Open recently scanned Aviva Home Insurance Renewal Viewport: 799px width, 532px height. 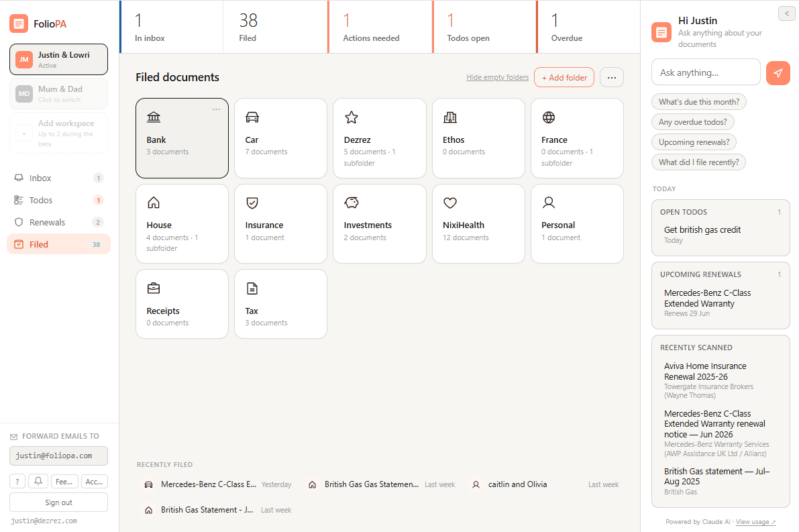(721, 380)
